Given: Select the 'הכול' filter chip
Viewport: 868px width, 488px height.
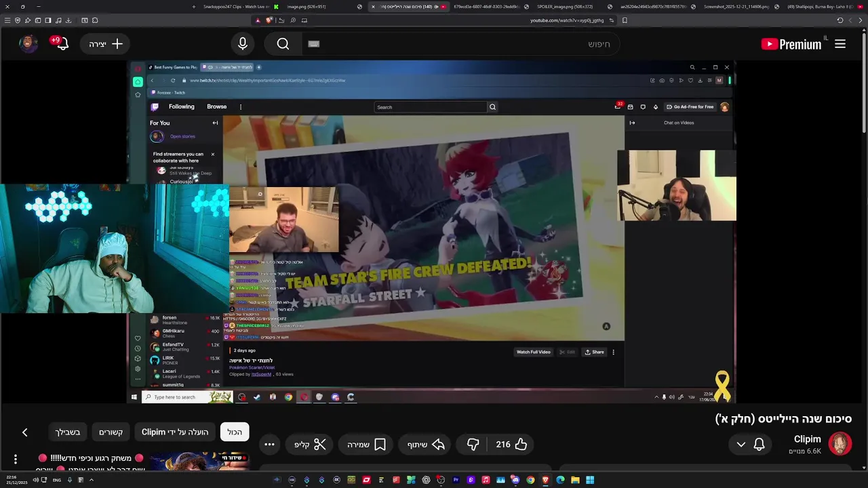Looking at the screenshot, I should click(x=235, y=432).
